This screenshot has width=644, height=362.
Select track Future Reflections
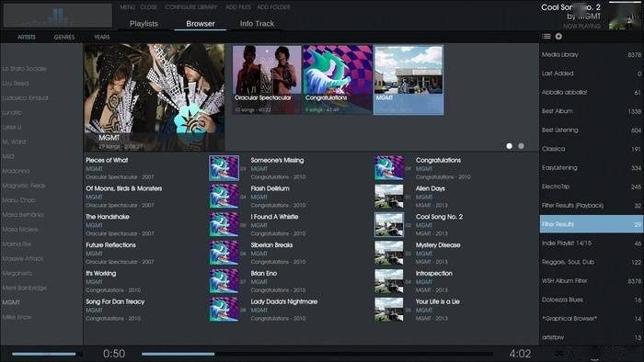tap(110, 245)
